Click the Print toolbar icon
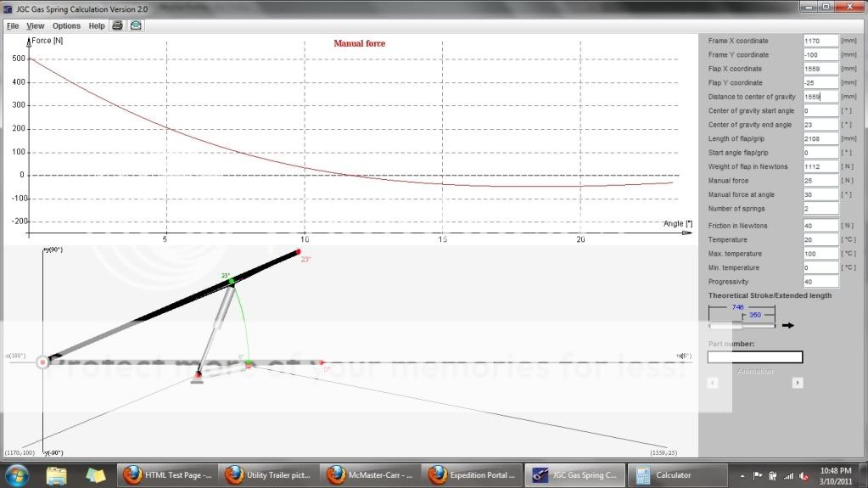This screenshot has height=488, width=868. (118, 25)
